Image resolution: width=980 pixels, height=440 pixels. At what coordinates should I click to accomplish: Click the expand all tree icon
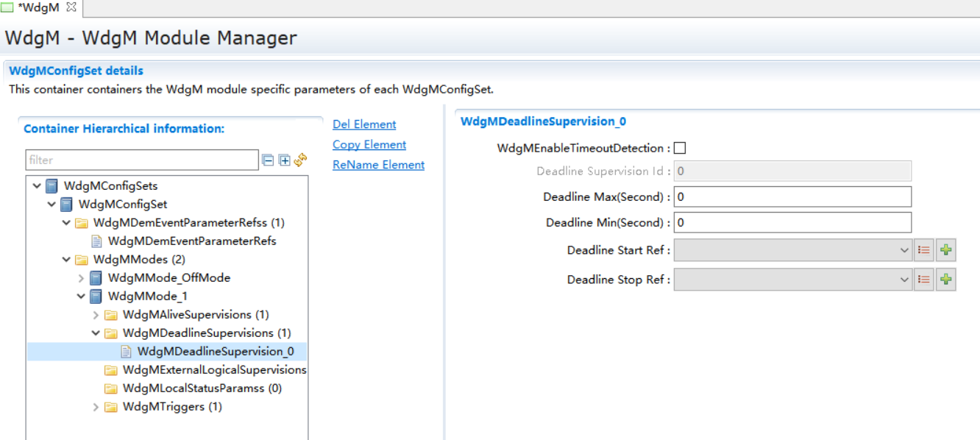pyautogui.click(x=285, y=160)
